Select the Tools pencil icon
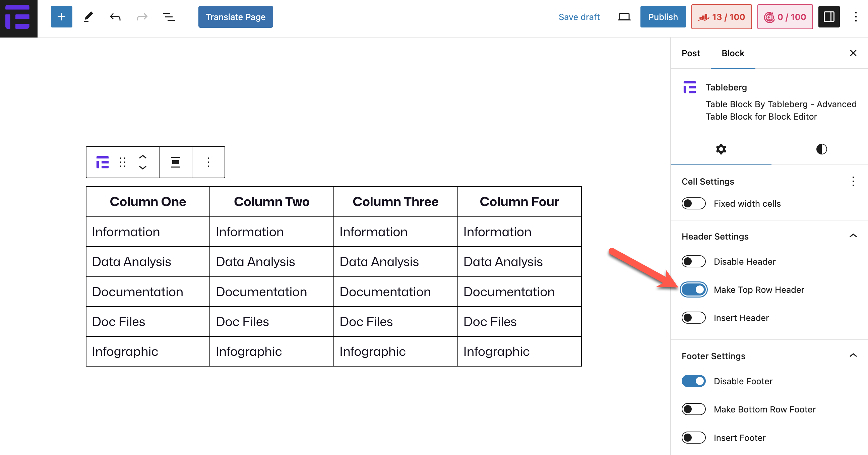 (x=88, y=17)
